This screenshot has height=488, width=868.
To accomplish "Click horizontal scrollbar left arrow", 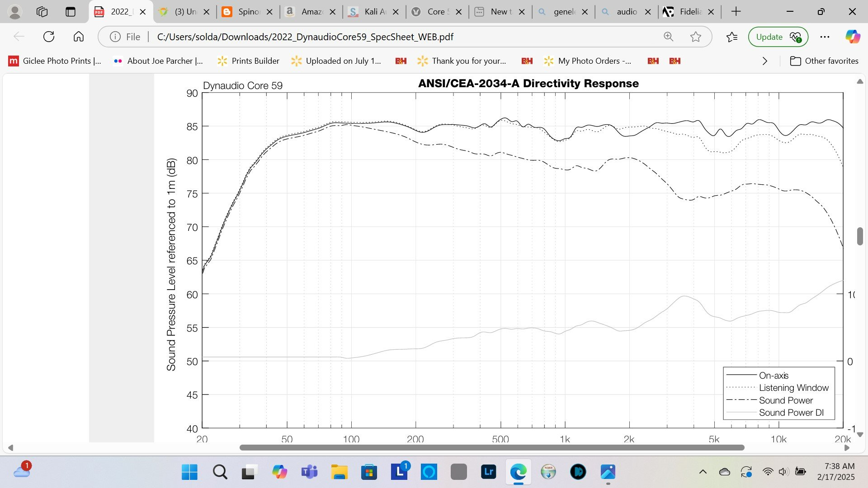I will (10, 447).
